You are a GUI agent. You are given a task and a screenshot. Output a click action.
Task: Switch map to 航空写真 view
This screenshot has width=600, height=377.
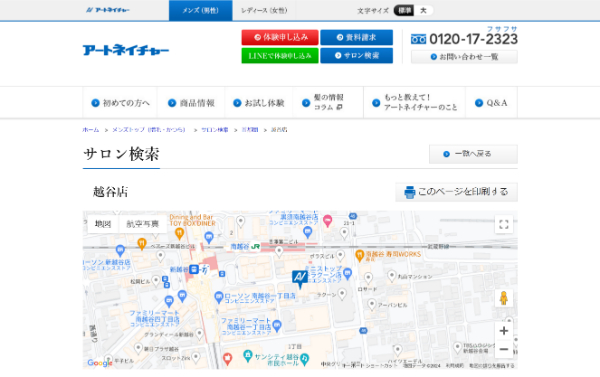pyautogui.click(x=142, y=224)
